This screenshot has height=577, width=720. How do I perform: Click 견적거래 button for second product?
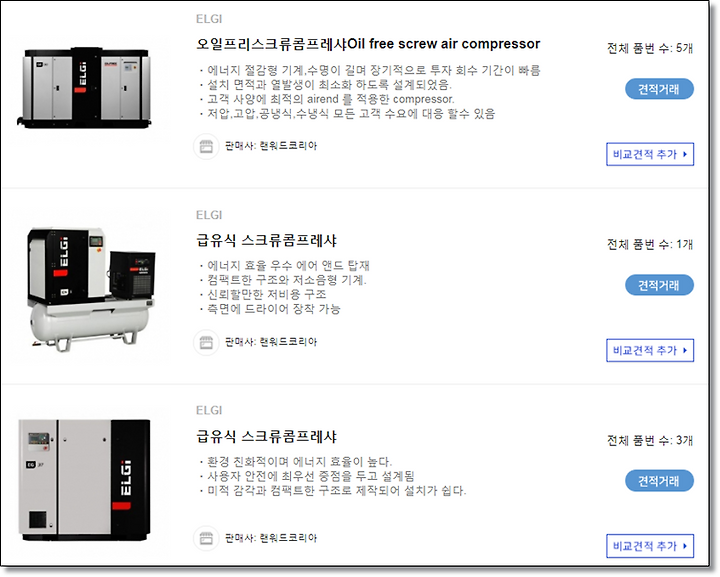(x=659, y=285)
